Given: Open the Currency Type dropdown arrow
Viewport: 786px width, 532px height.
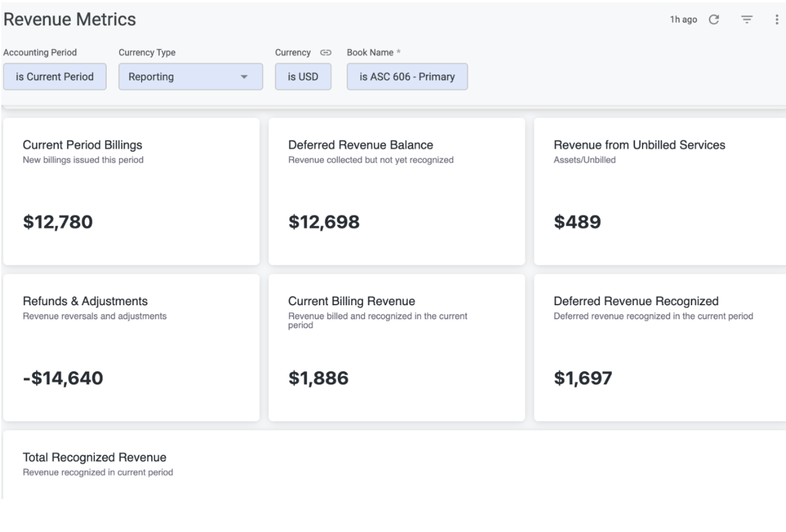Looking at the screenshot, I should [x=244, y=77].
